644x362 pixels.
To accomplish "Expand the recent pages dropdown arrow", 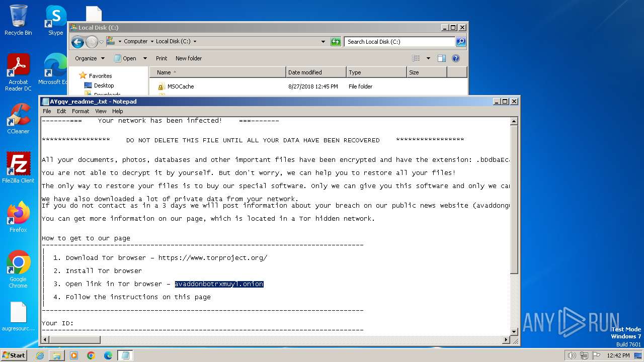I will [x=101, y=42].
